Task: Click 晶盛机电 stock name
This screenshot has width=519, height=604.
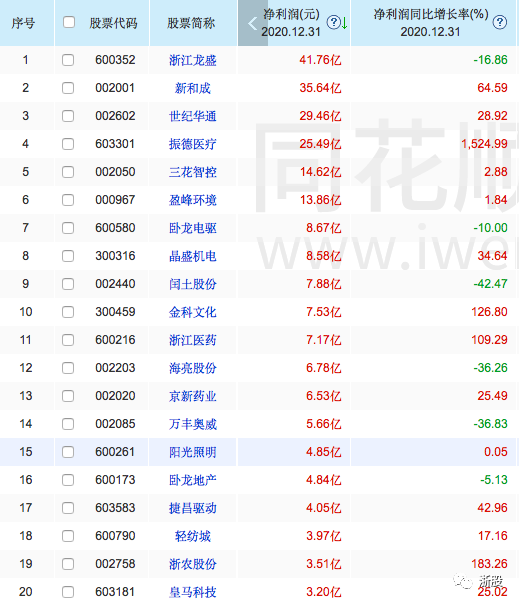Action: (193, 256)
